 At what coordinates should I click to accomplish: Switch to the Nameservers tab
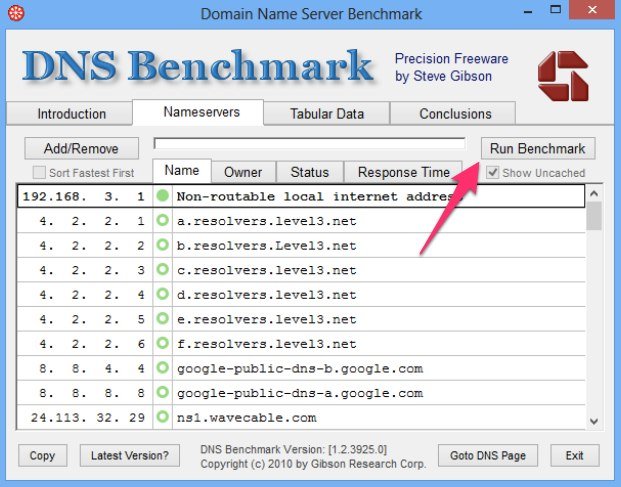point(198,112)
